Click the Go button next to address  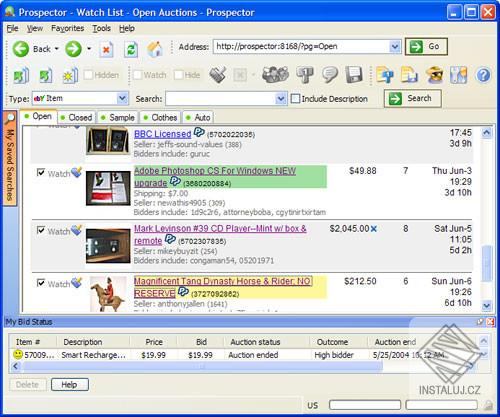pos(426,46)
